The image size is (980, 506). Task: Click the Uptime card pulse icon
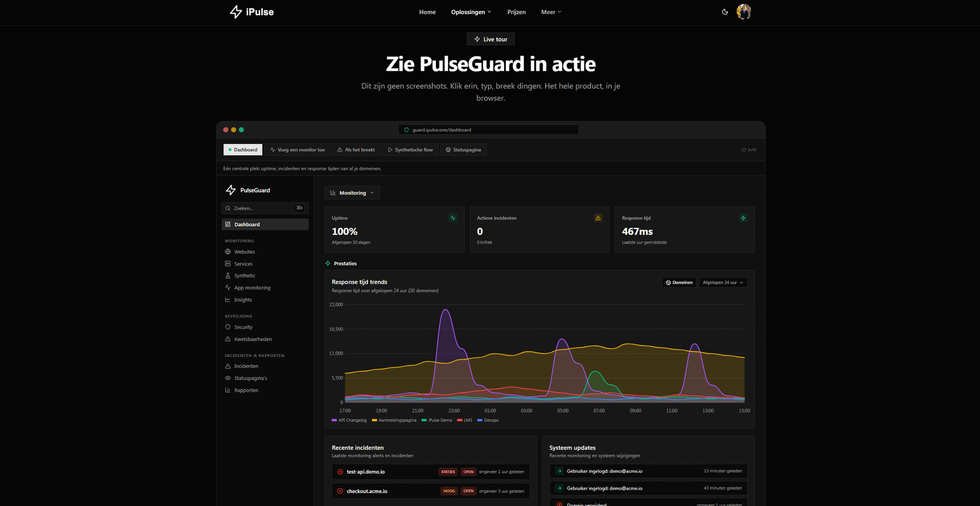[x=453, y=218]
